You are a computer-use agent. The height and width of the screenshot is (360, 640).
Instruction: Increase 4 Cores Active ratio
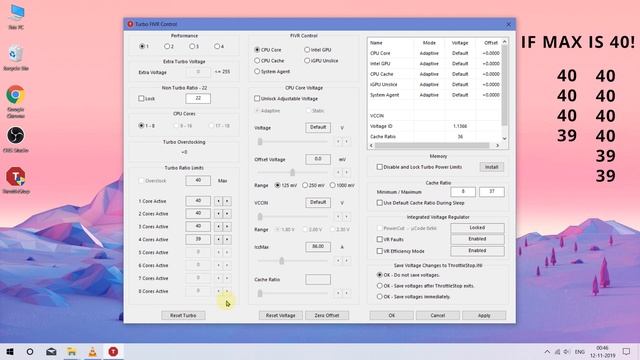[x=227, y=239]
